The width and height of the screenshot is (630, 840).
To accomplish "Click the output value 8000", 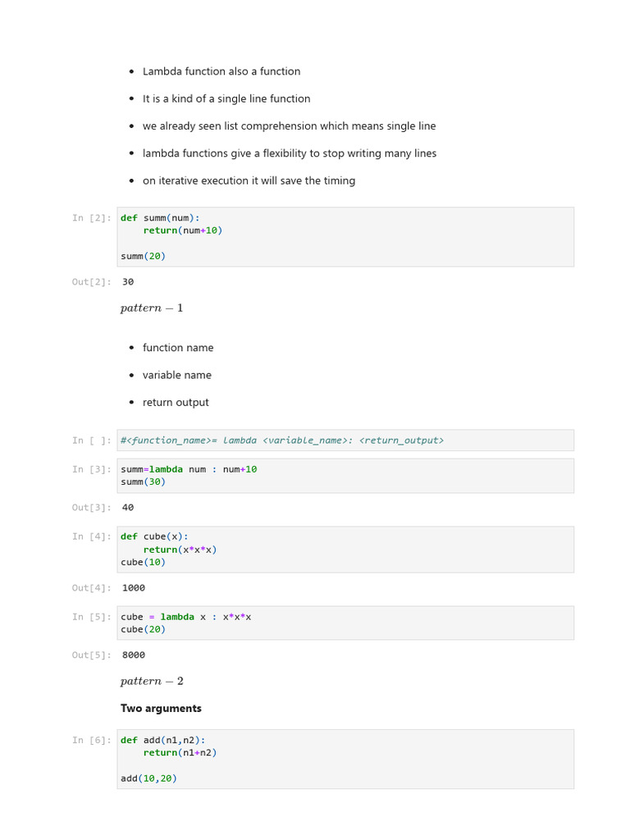I will tap(134, 655).
